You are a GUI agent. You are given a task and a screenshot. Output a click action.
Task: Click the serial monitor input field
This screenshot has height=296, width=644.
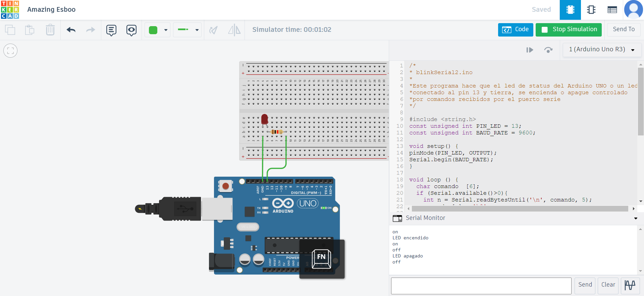click(481, 286)
